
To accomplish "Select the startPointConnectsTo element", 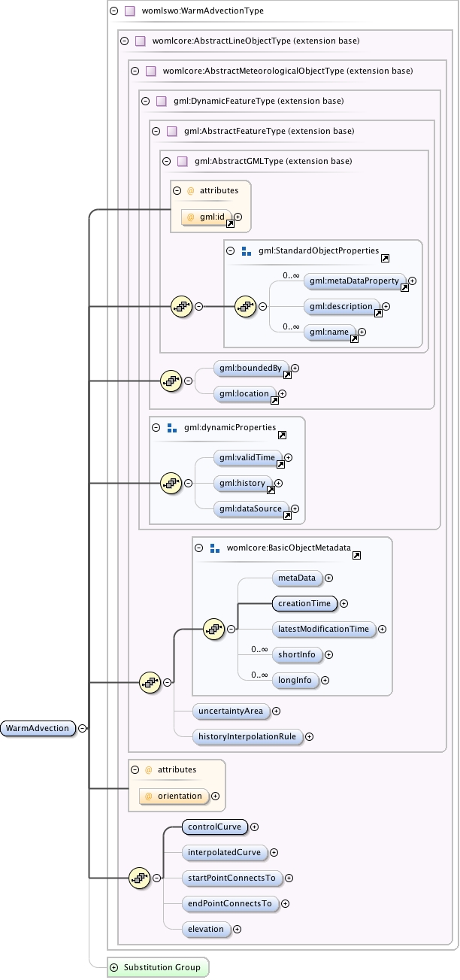I will (232, 878).
